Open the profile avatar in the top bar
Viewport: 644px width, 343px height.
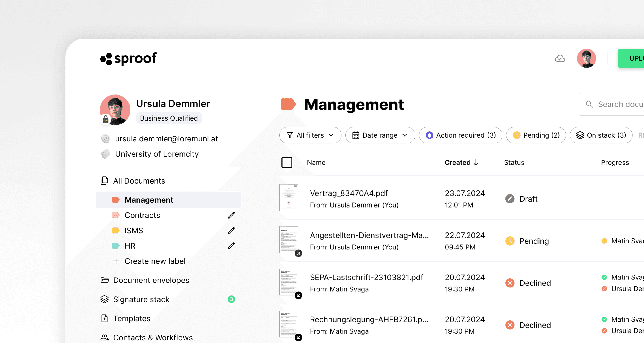coord(586,58)
